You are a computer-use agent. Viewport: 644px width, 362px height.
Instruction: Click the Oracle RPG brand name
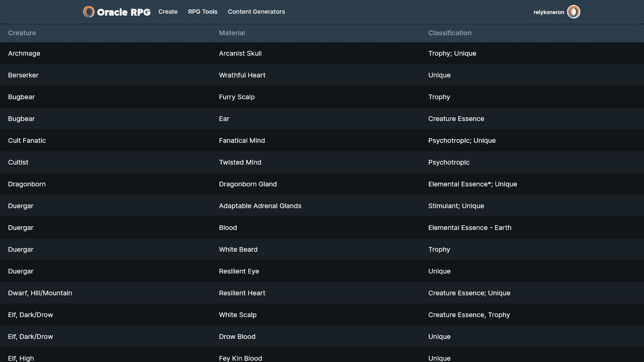[x=123, y=12]
